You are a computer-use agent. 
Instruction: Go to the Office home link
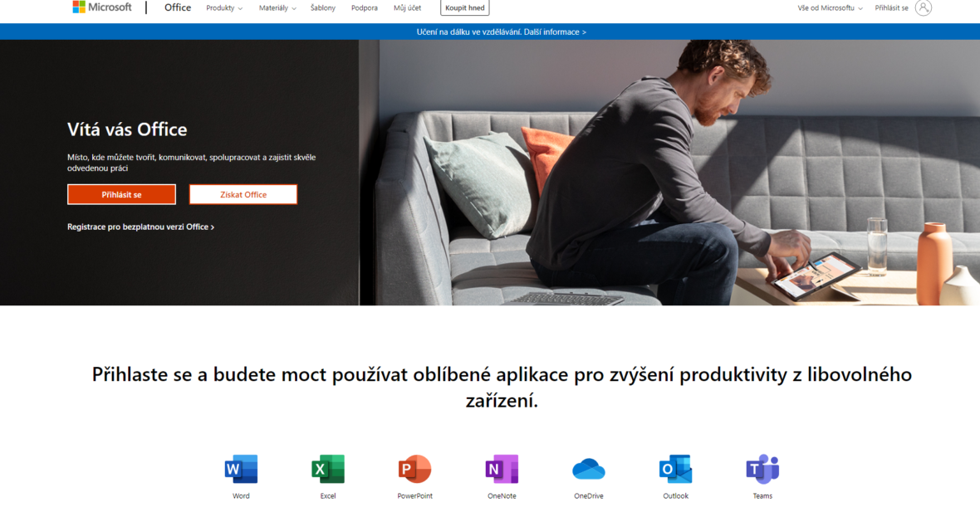pyautogui.click(x=178, y=7)
